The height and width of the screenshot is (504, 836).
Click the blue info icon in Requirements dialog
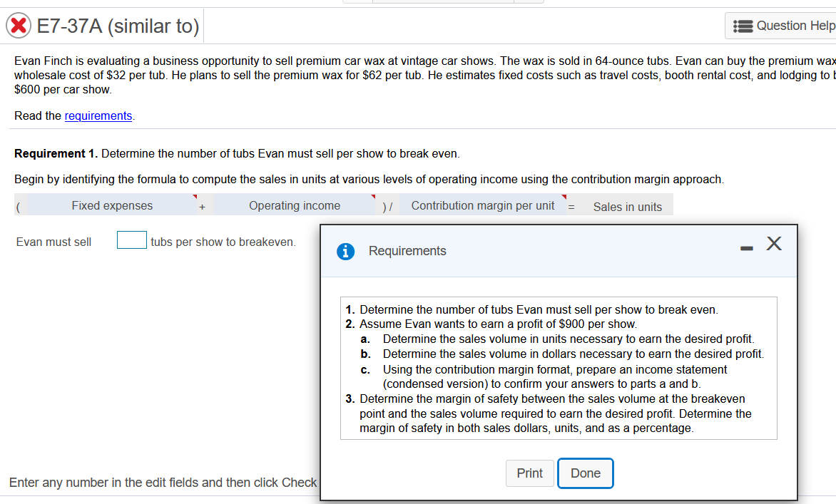pyautogui.click(x=346, y=251)
